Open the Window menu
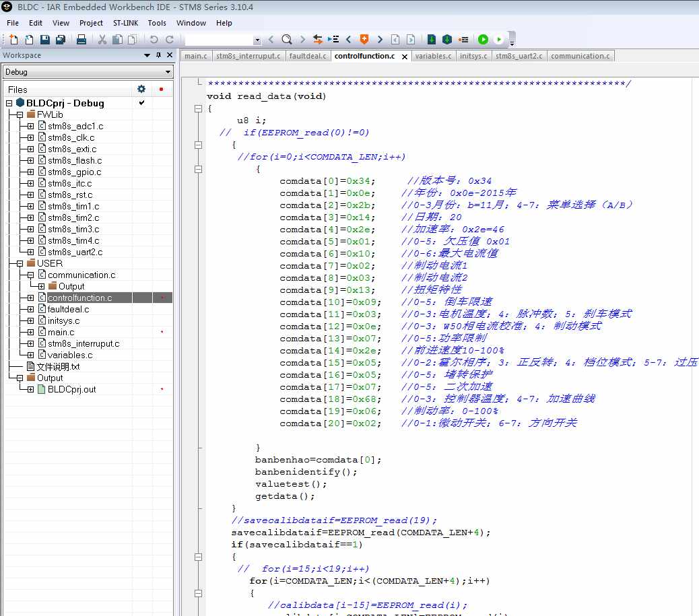Viewport: 699px width, 616px height. pyautogui.click(x=191, y=23)
